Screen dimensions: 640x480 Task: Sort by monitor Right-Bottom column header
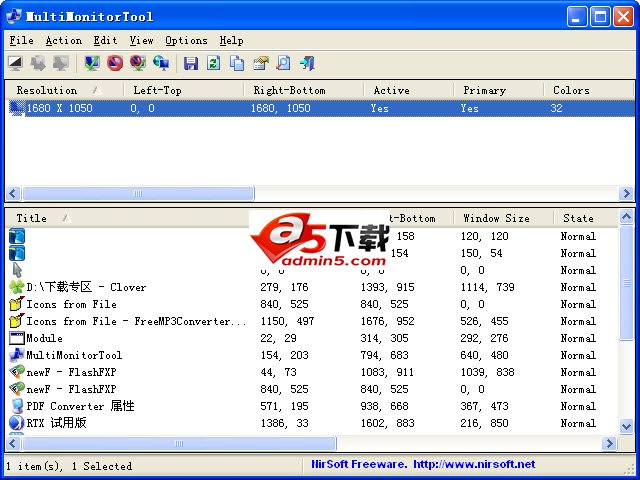click(x=304, y=90)
